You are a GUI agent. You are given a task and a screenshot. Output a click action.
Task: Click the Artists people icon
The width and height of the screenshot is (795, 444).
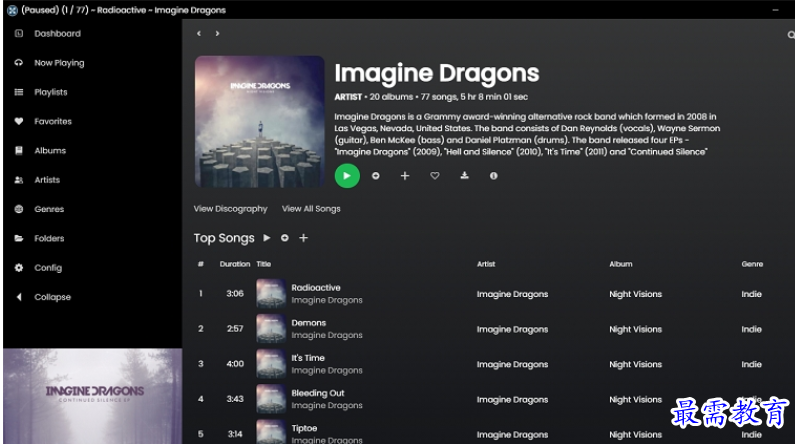(19, 180)
